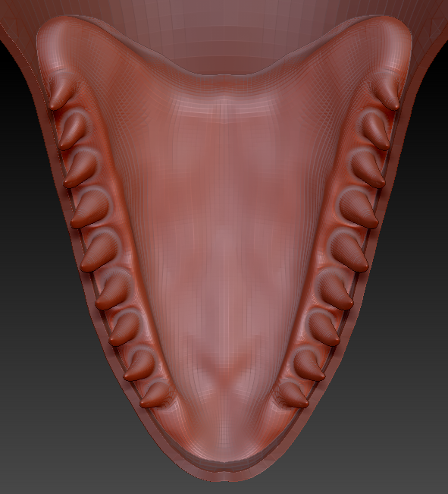
Task: Pick the fourth right tooth from the top
Action: (x=359, y=209)
